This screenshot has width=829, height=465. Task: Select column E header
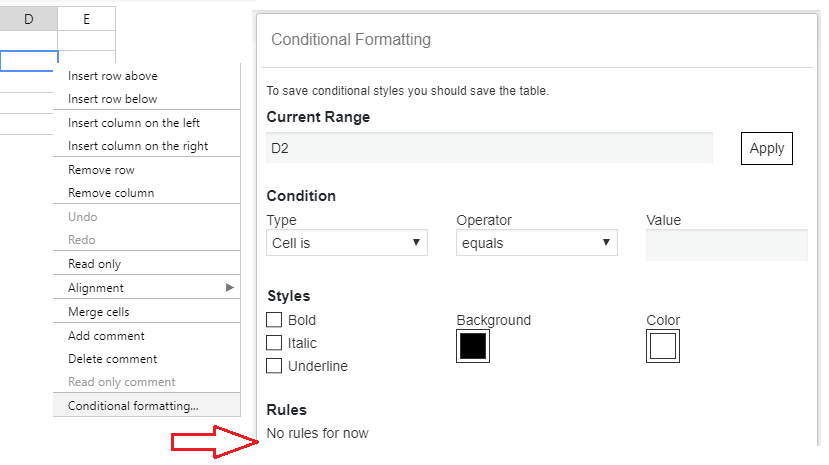click(x=86, y=19)
